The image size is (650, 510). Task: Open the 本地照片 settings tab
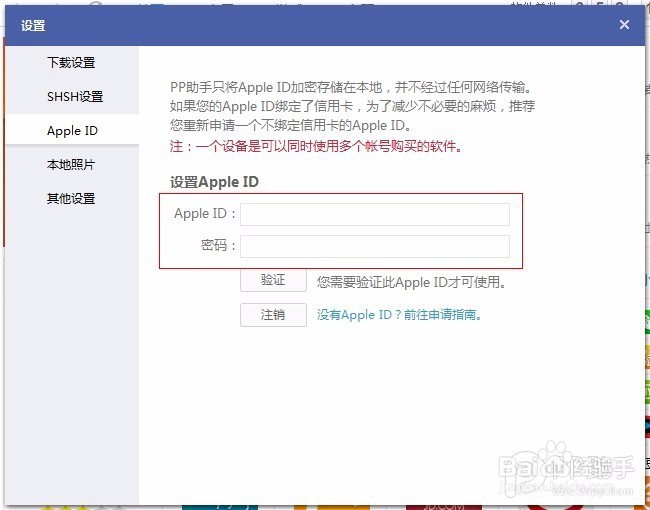click(x=71, y=165)
